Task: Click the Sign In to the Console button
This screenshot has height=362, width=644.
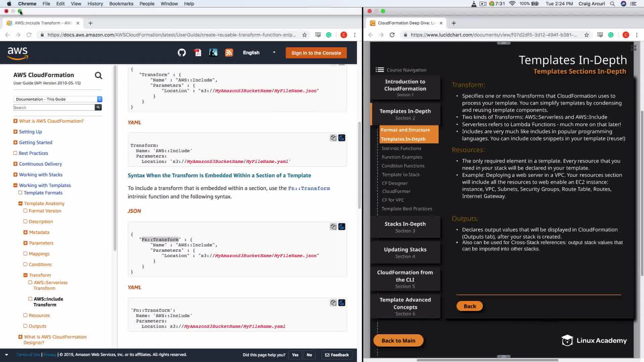Action: (316, 53)
